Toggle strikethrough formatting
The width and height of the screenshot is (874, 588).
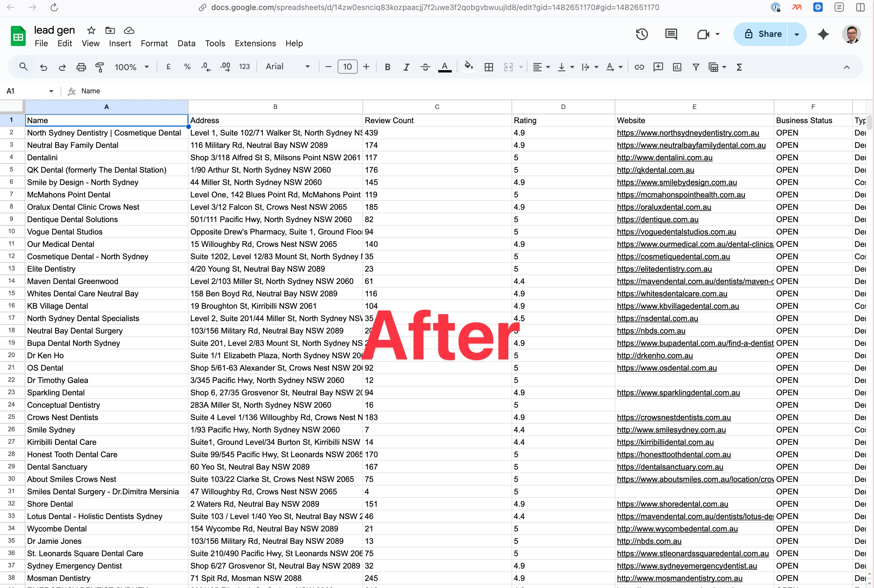425,67
